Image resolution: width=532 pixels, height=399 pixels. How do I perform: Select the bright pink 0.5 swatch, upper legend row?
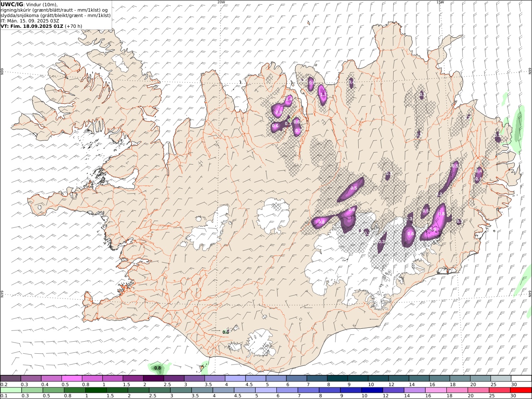pyautogui.click(x=71, y=379)
